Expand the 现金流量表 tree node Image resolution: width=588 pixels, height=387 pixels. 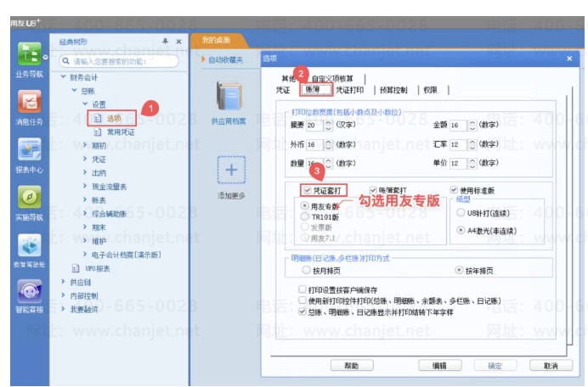pyautogui.click(x=85, y=186)
